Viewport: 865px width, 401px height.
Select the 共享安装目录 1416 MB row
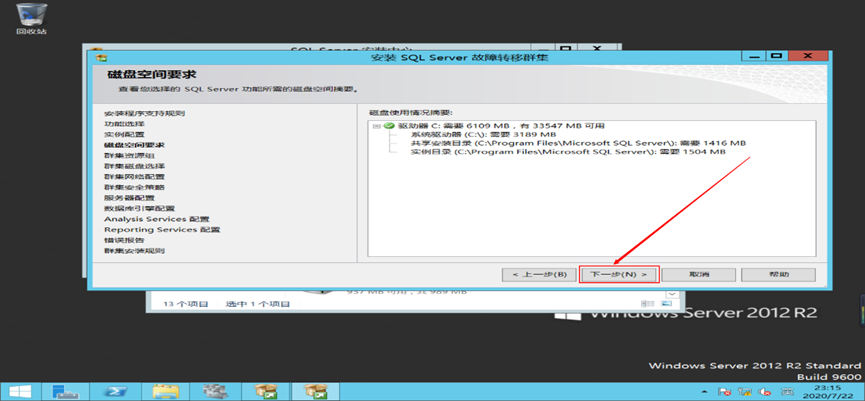tap(578, 143)
